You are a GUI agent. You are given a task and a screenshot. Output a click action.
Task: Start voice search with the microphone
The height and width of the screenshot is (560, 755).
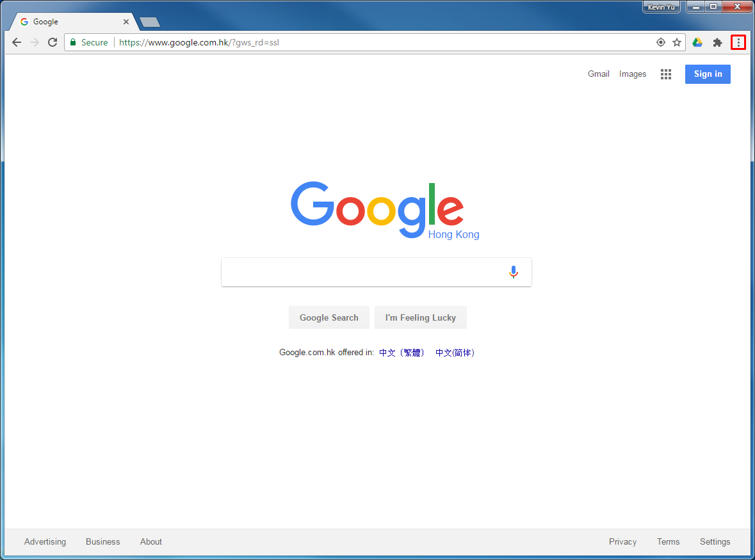(x=514, y=272)
